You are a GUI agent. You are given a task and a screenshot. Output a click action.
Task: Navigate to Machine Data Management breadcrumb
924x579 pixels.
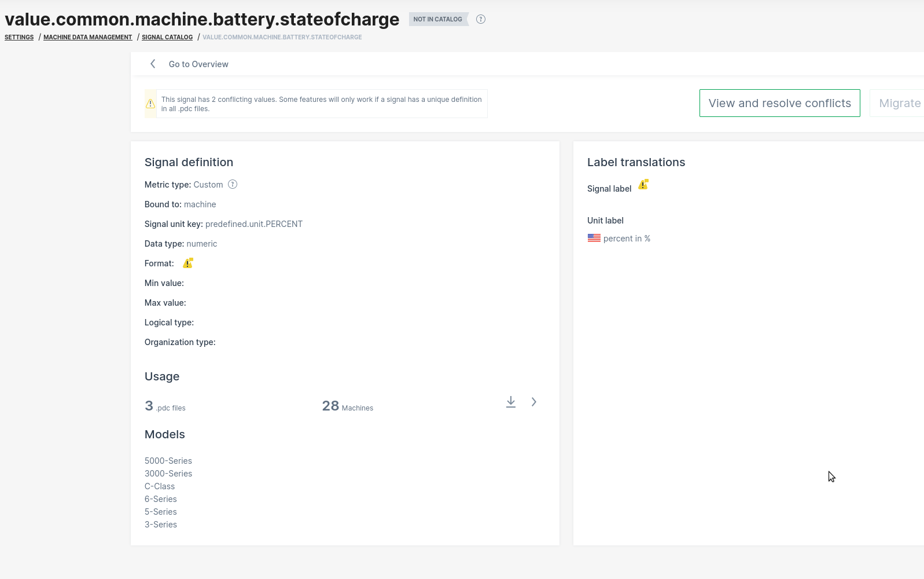pyautogui.click(x=88, y=37)
